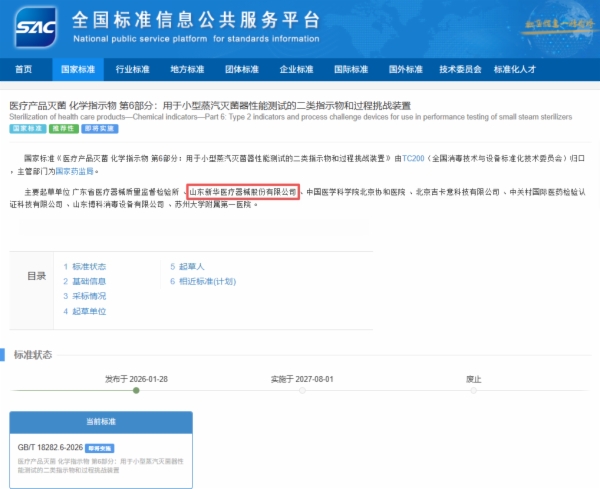This screenshot has width=600, height=489.
Task: Click the blue 国家标准 tag badge
Action: click(x=28, y=128)
